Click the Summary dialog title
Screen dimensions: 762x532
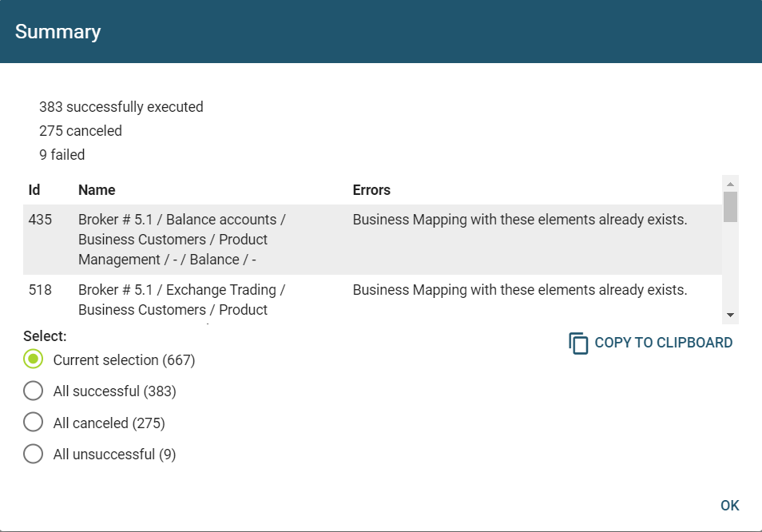(58, 32)
